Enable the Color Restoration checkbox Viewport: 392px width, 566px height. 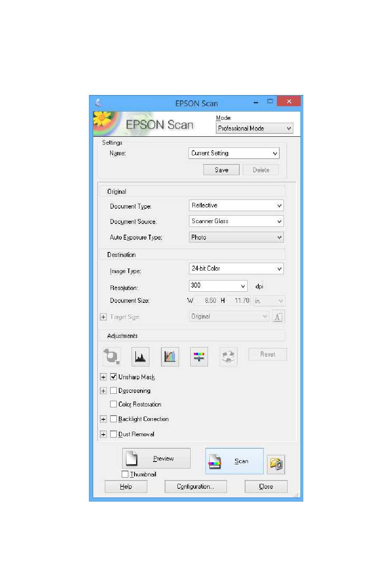coord(113,404)
